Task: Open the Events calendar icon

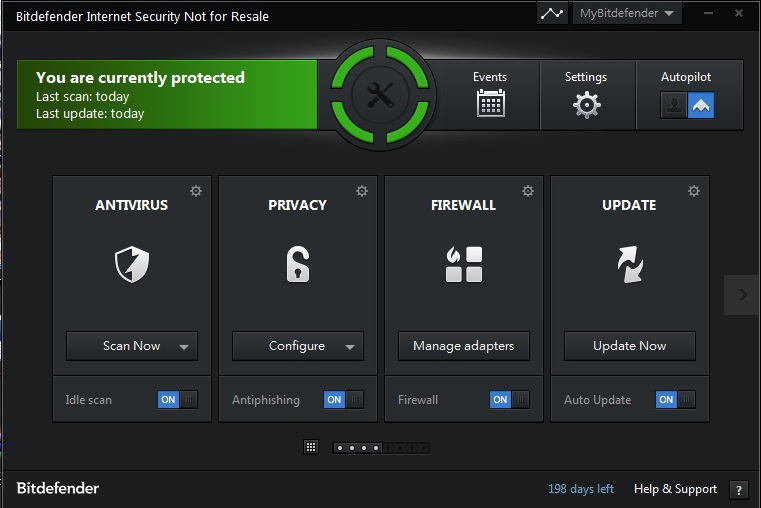Action: 490,103
